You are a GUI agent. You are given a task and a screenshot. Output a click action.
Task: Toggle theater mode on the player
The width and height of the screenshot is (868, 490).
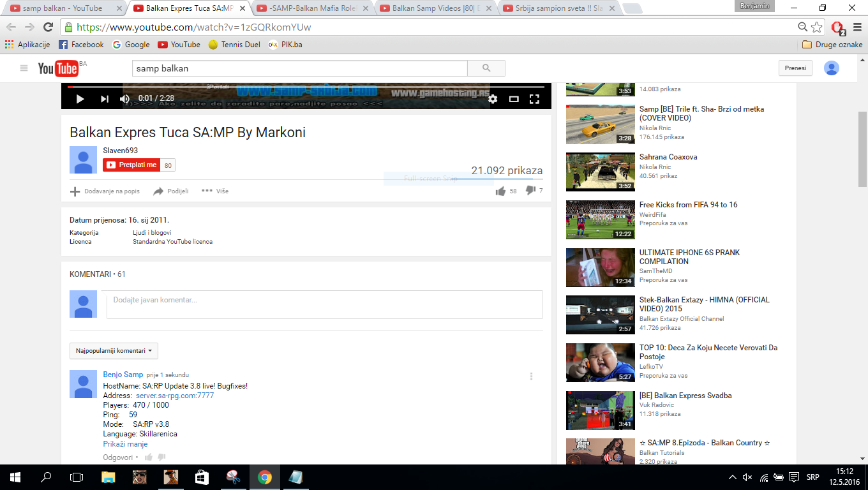[x=514, y=99]
